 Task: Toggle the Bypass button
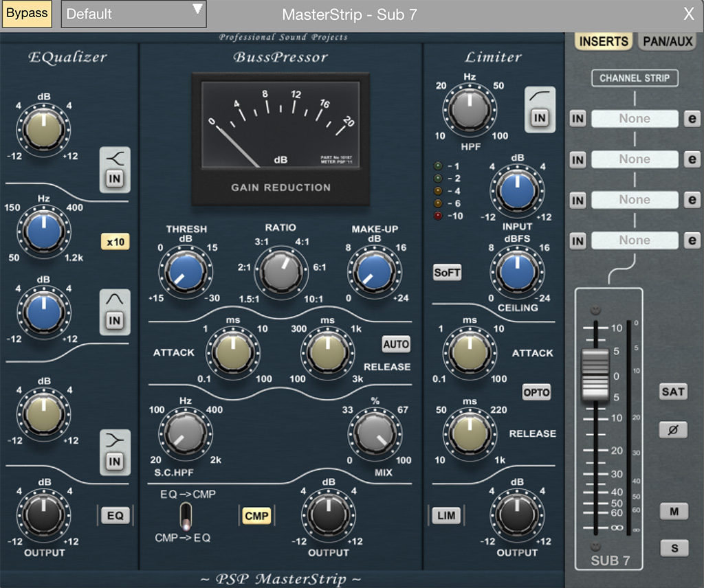27,14
